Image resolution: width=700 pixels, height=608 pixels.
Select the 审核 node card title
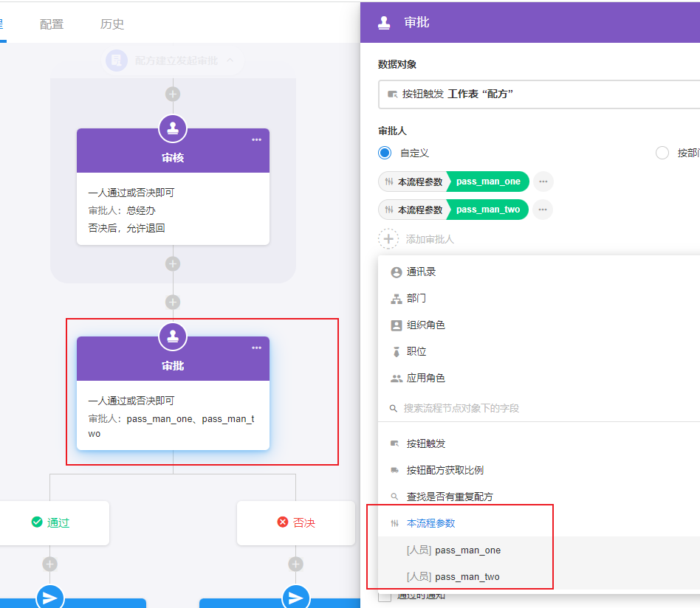click(x=173, y=157)
